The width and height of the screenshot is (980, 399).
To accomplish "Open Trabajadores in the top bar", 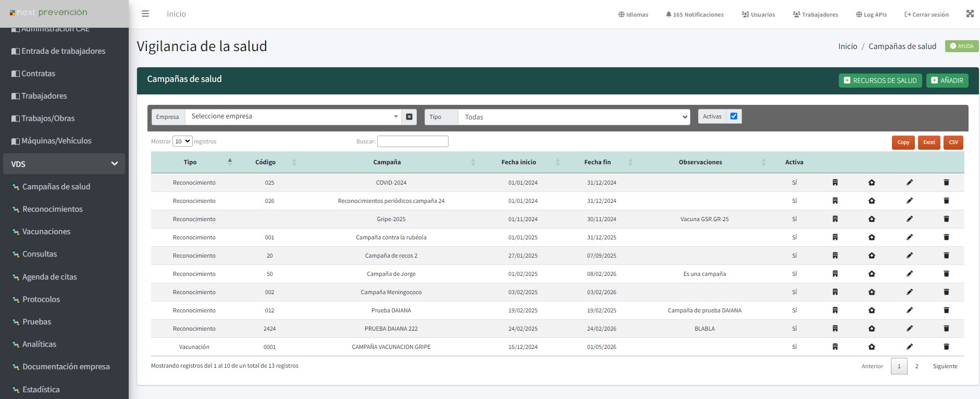I will 815,15.
